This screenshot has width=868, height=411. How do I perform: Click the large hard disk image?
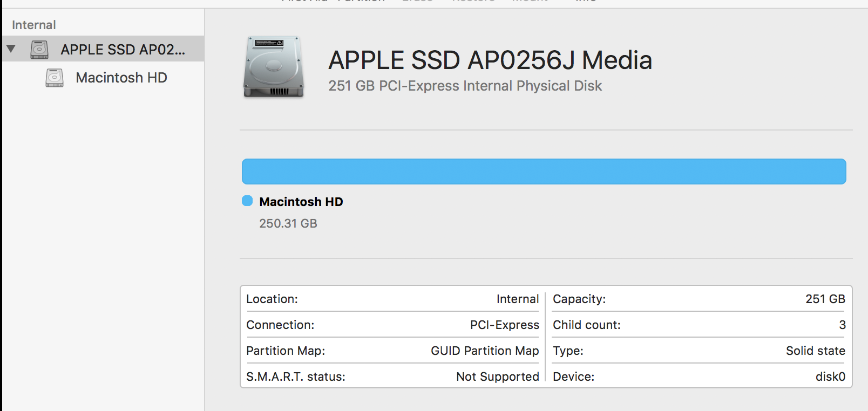(x=274, y=67)
